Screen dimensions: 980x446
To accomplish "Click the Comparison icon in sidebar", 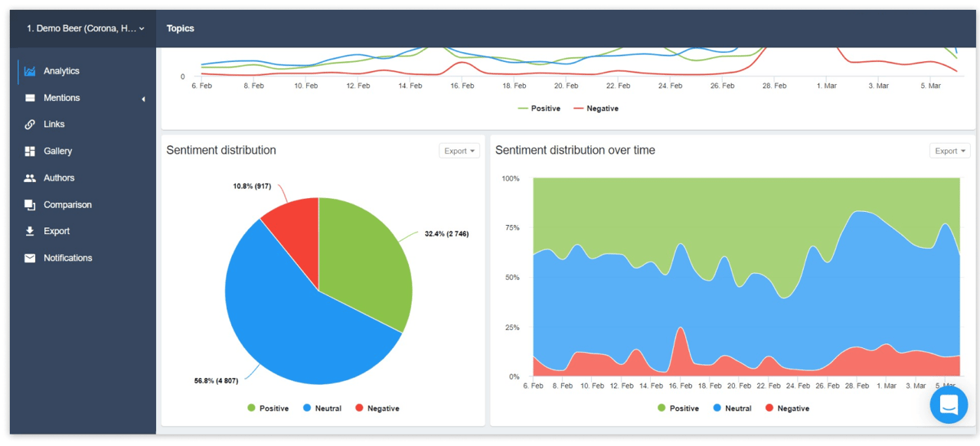I will pos(30,205).
